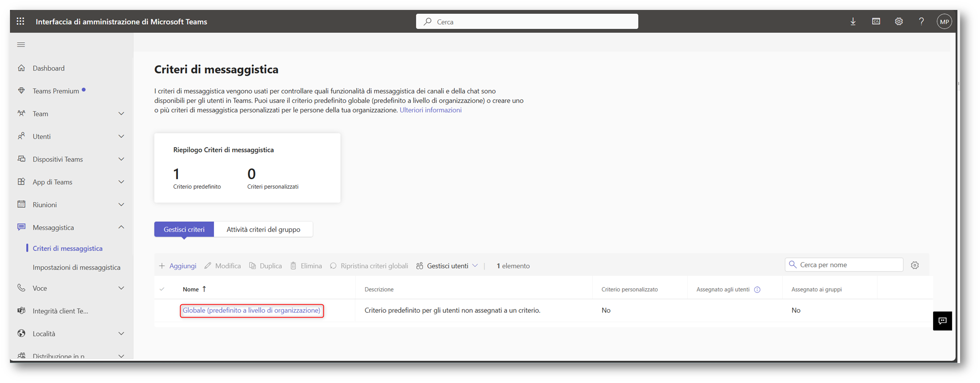980x383 pixels.
Task: Click the table column settings gear icon
Action: (x=915, y=265)
